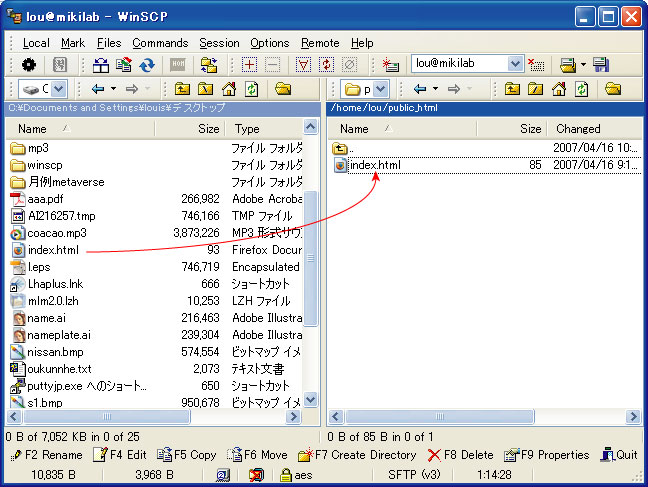Click the Close Session red X icon
Screen dimensions: 648x487
point(536,64)
